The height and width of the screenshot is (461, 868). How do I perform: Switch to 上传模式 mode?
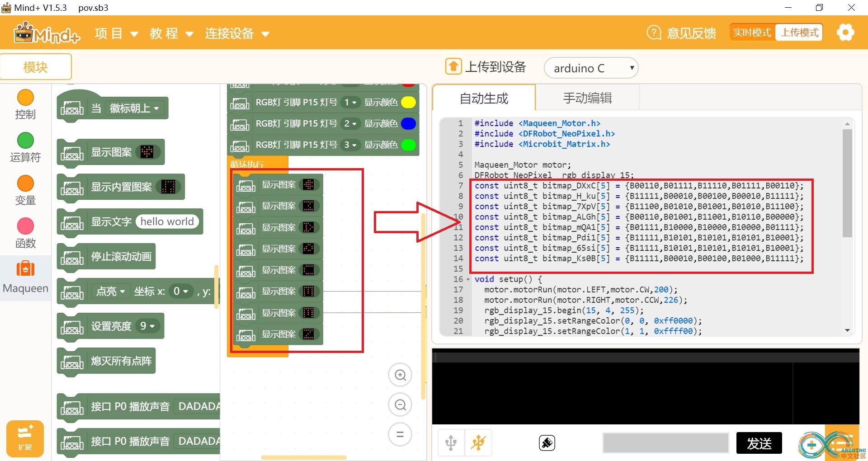[x=800, y=33]
